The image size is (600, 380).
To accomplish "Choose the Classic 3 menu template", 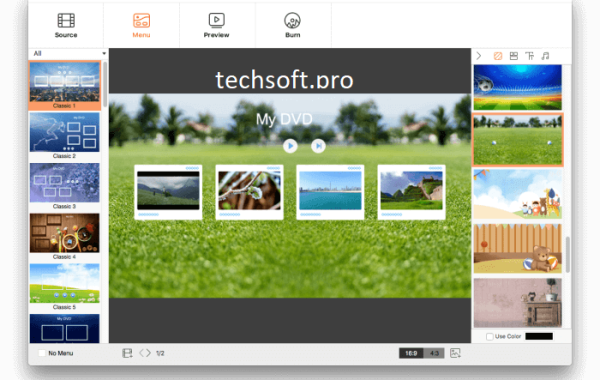I will (x=65, y=186).
